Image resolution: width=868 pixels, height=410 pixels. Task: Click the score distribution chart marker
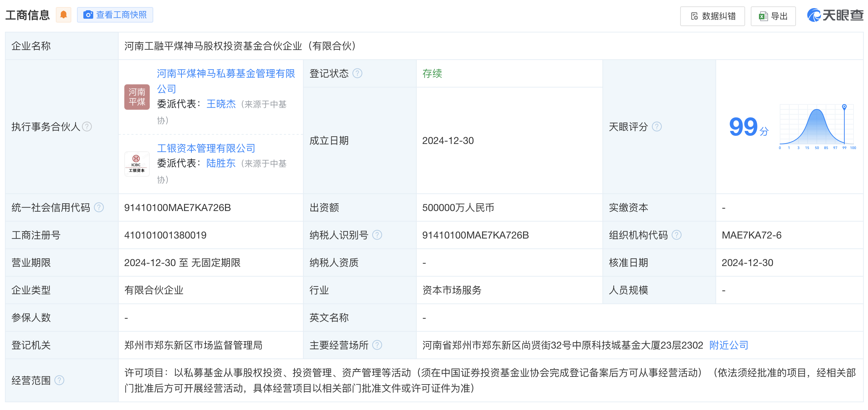(x=844, y=107)
